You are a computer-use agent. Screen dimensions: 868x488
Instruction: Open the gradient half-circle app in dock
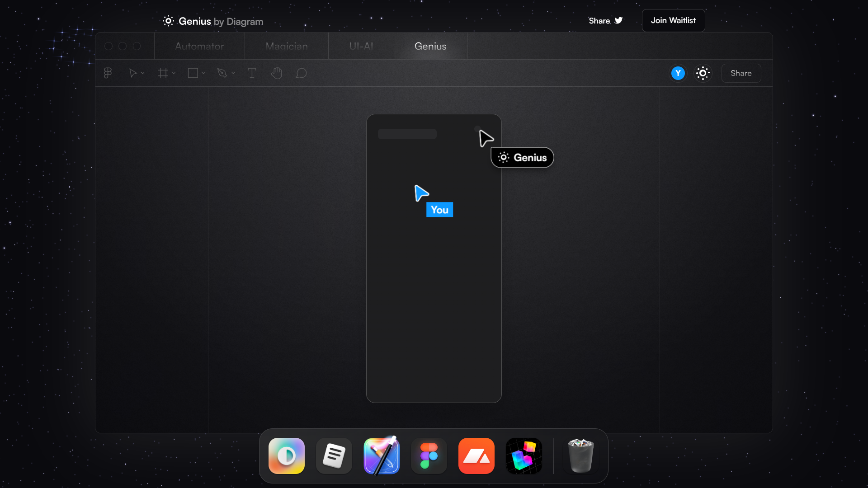(x=287, y=456)
